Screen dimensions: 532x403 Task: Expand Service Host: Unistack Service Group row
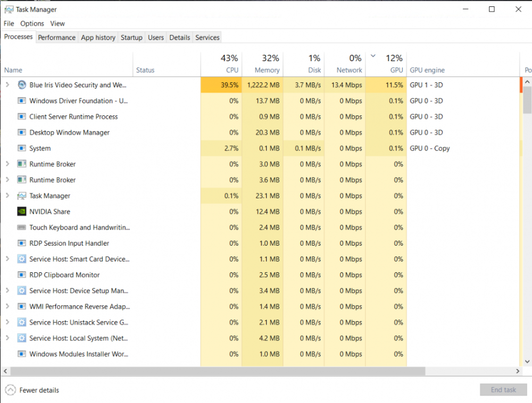click(x=7, y=322)
